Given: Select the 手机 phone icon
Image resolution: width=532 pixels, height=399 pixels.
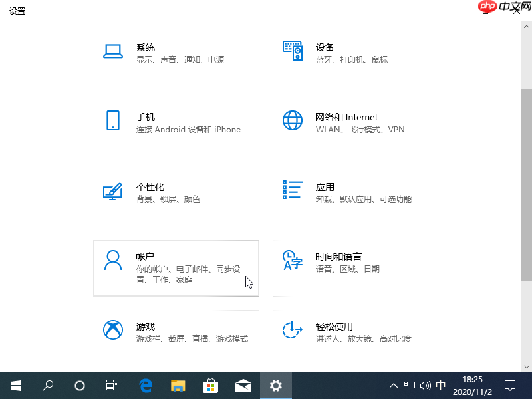Looking at the screenshot, I should (x=112, y=121).
